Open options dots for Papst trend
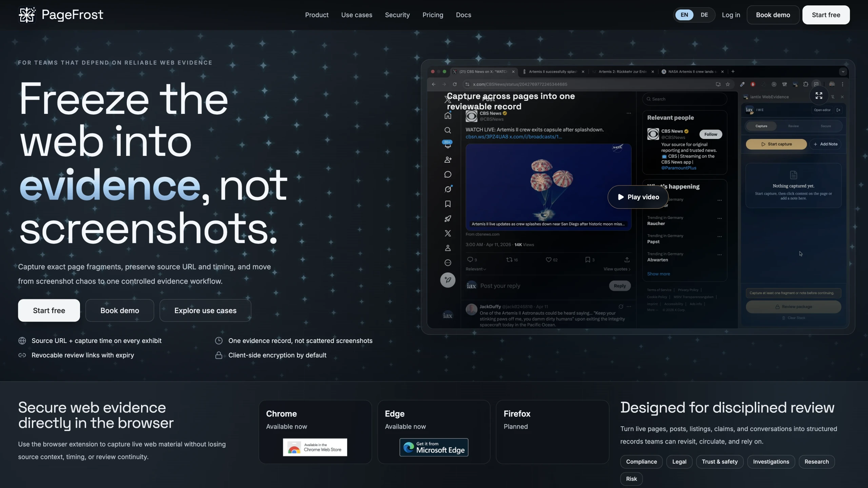868x488 pixels. [x=719, y=237]
